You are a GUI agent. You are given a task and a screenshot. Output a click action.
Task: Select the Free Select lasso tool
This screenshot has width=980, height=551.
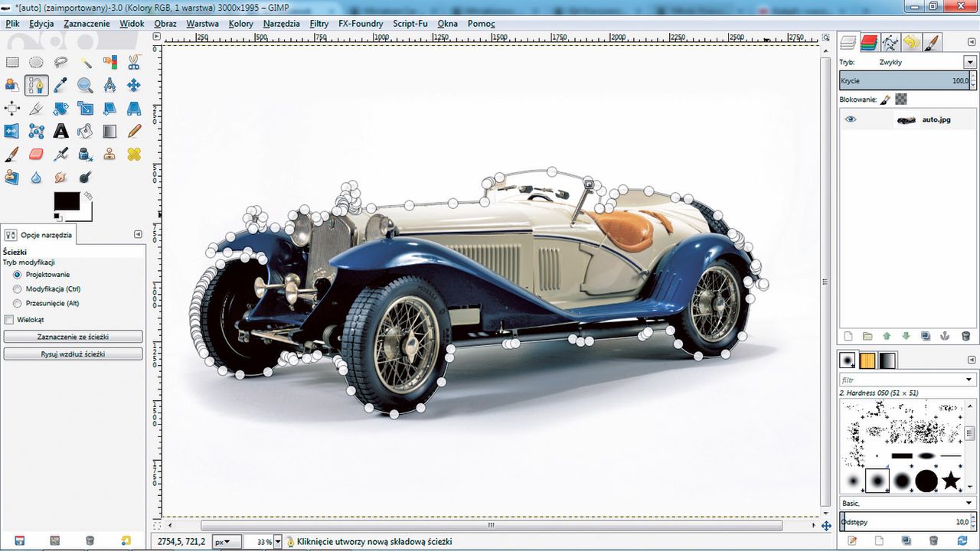[x=60, y=62]
